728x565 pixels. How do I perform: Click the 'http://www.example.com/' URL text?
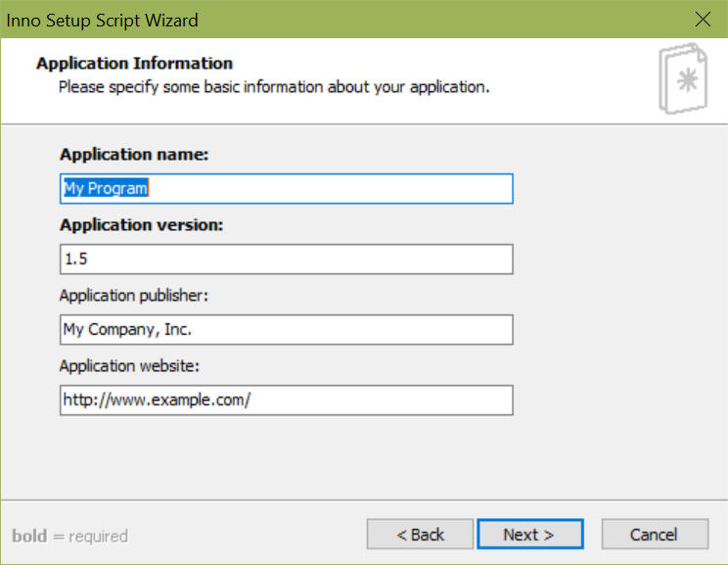click(157, 400)
